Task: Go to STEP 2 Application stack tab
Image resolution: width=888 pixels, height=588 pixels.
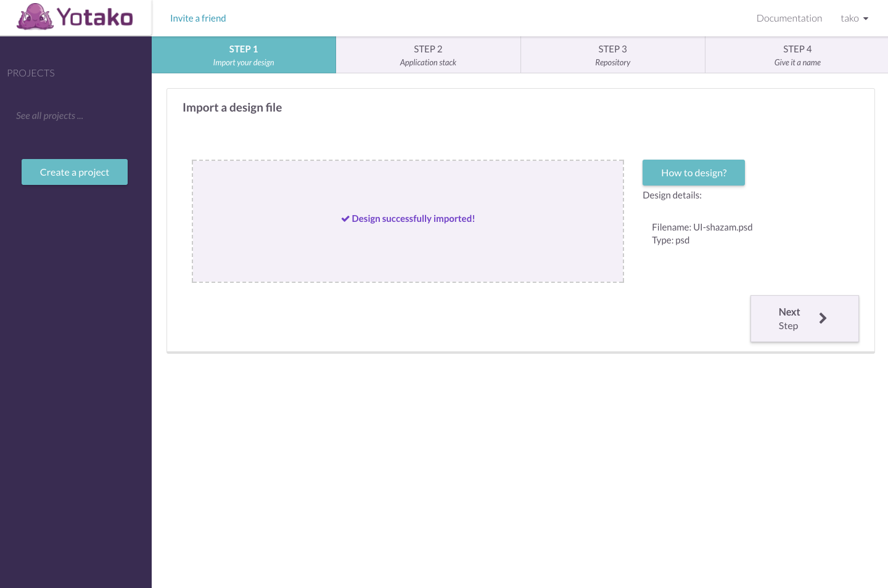Action: pos(428,55)
